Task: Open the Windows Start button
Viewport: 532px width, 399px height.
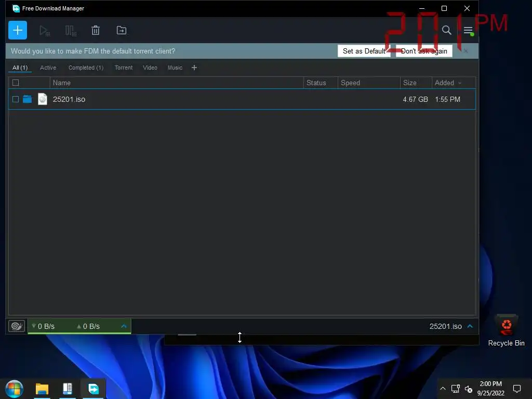Action: (14, 389)
